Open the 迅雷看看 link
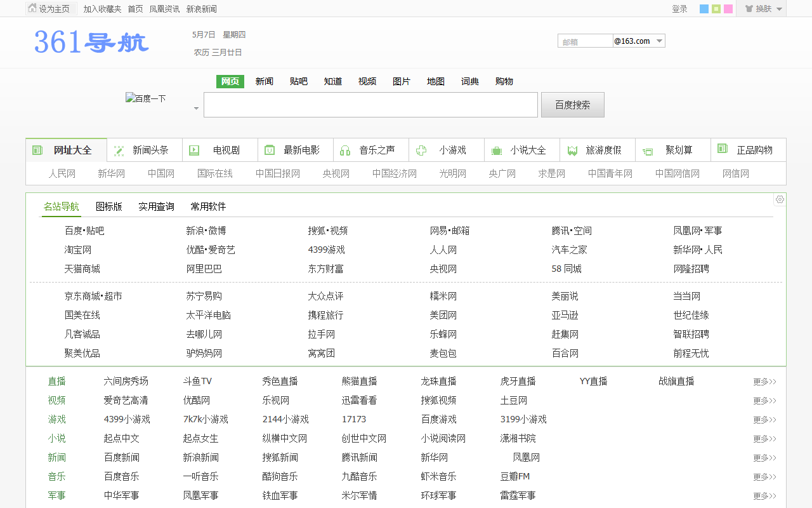Screen dimensions: 812x508 360,400
